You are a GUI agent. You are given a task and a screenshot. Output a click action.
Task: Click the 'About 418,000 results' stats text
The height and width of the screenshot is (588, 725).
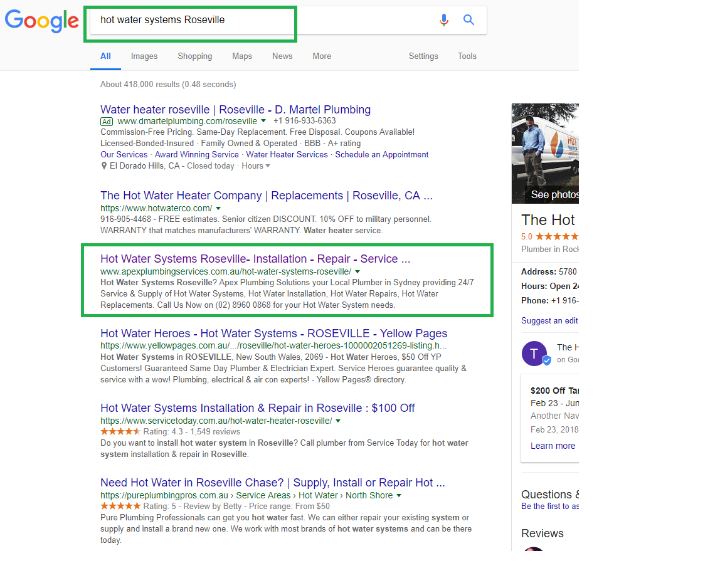point(168,84)
